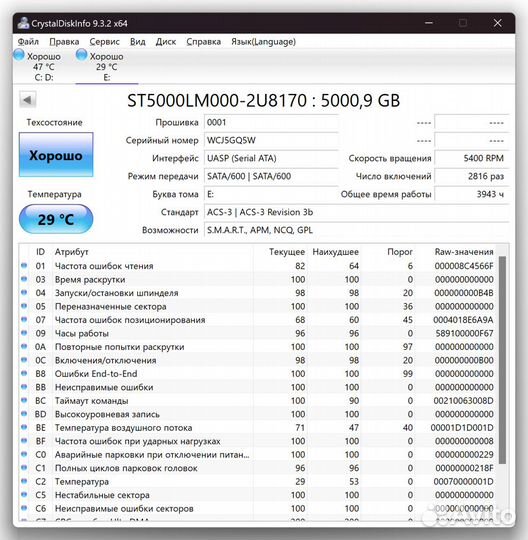Select raw value 00001D1D001D
528x540 pixels.
tap(462, 428)
